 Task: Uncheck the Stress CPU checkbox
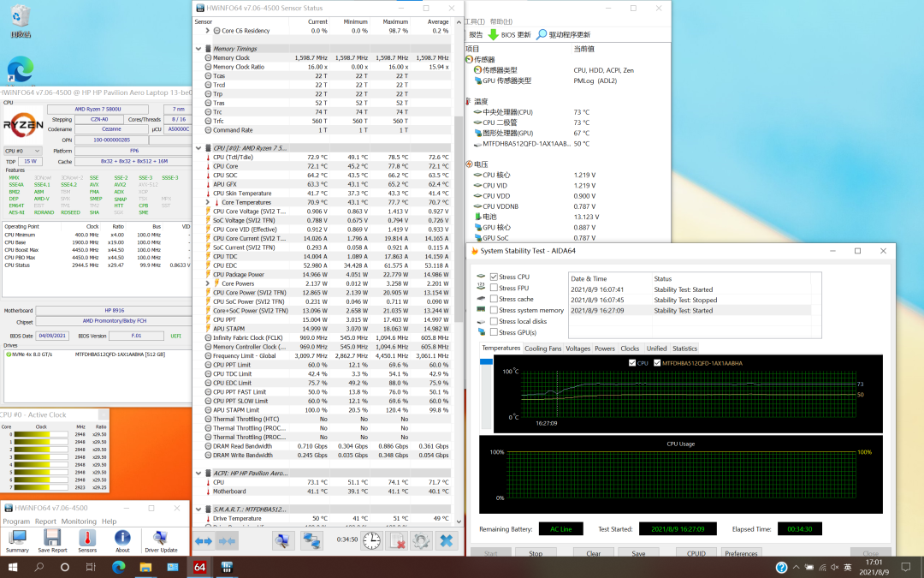tap(494, 277)
